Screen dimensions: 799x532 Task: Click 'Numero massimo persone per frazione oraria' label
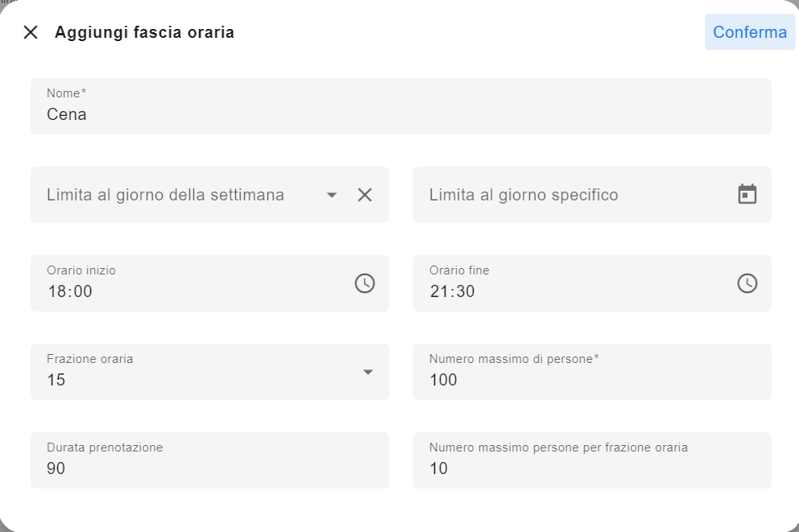click(558, 447)
